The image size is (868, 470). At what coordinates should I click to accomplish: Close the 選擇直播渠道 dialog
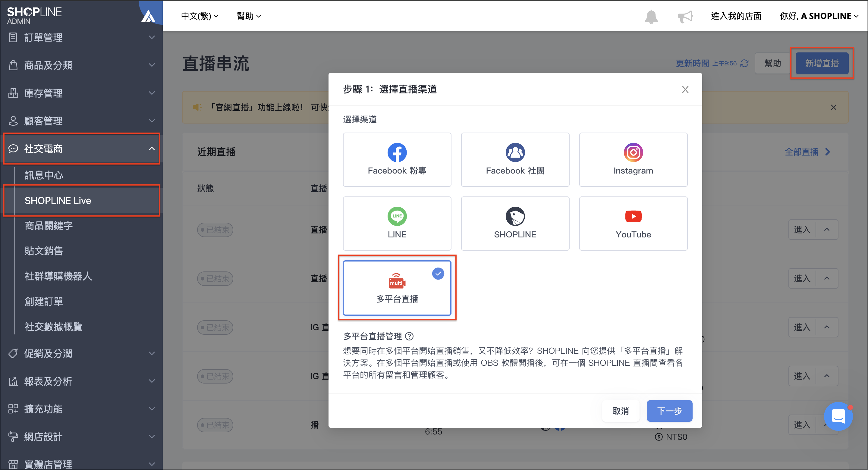[x=685, y=89]
